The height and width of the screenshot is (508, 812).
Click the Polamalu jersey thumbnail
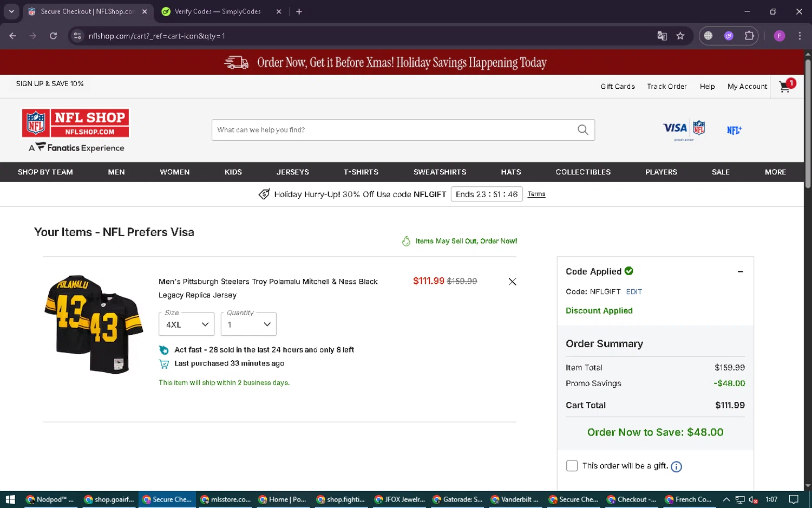coord(94,324)
